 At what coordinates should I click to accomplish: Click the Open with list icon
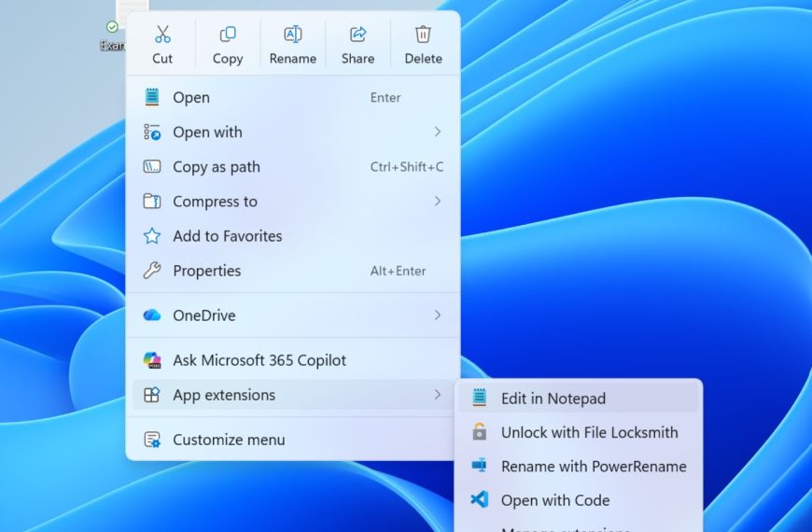tap(152, 133)
